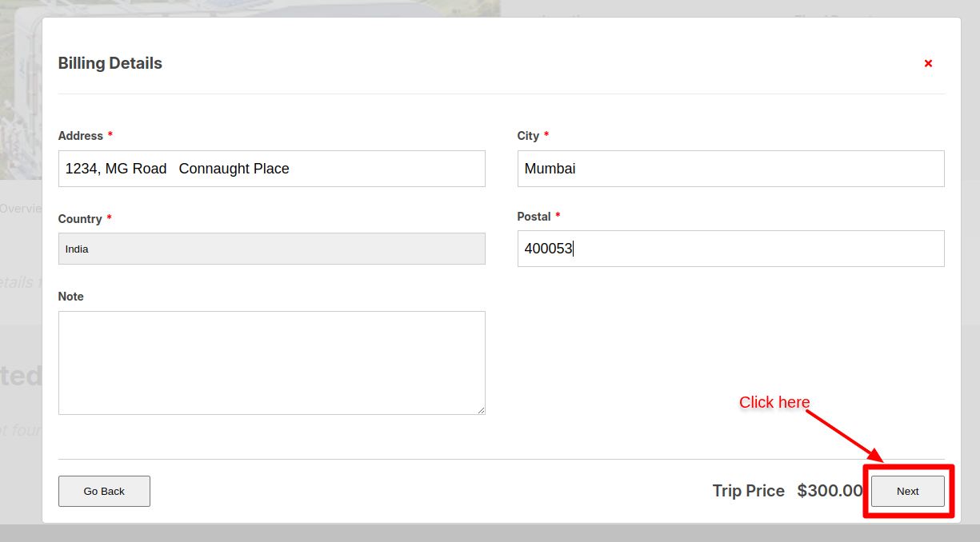
Task: Click the Address field label
Action: pyautogui.click(x=81, y=136)
